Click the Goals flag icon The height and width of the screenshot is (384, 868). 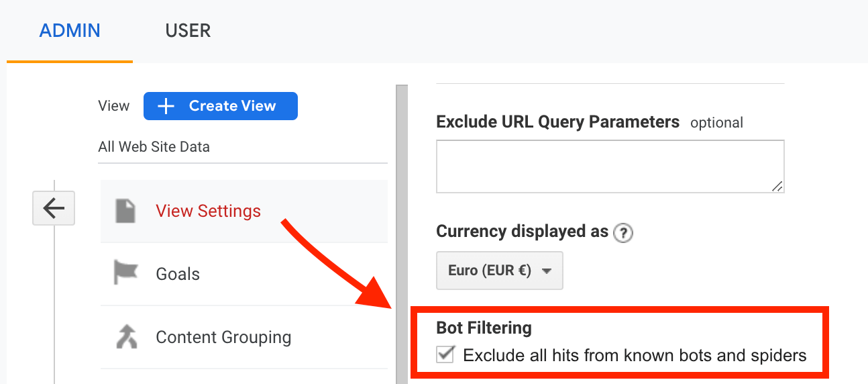(x=126, y=273)
